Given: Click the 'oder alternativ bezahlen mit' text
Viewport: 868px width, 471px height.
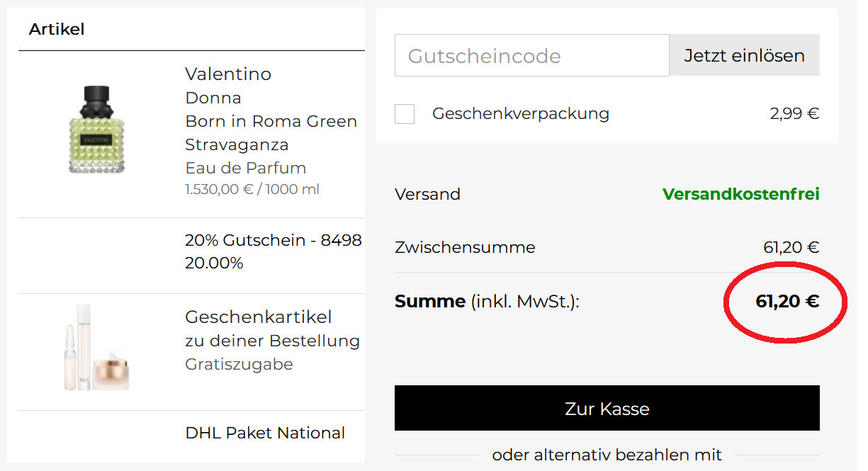Looking at the screenshot, I should pos(607,455).
